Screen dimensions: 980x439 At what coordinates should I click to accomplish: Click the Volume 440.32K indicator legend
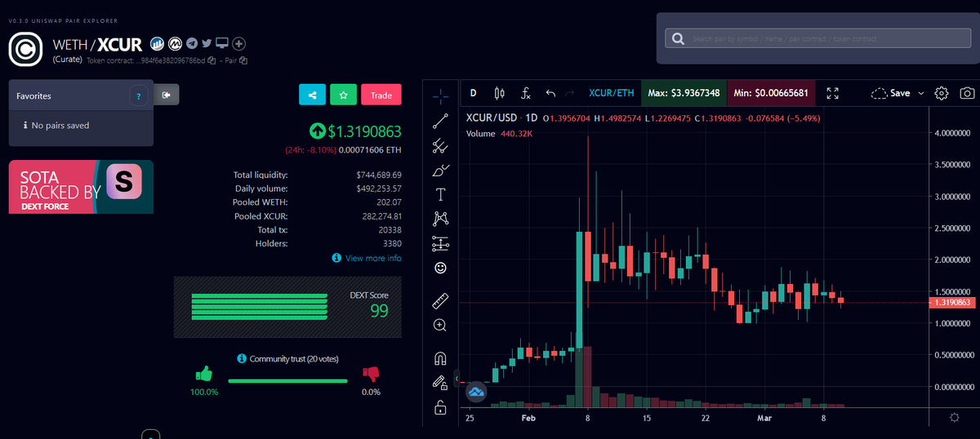pos(499,133)
